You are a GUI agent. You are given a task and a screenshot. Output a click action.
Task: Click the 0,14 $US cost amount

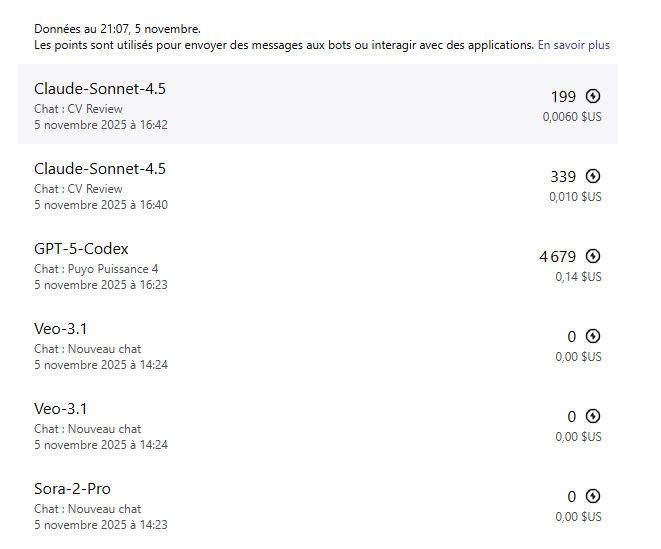pyautogui.click(x=578, y=277)
